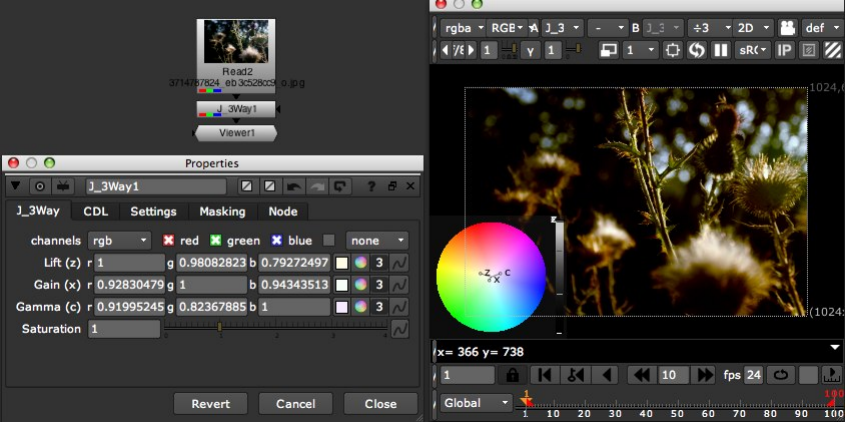Click the Revert button
Screen dimensions: 845x422
tap(211, 404)
